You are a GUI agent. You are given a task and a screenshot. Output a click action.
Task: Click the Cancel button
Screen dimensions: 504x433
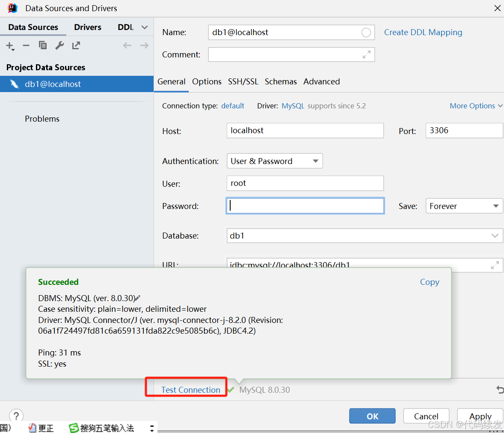point(426,416)
